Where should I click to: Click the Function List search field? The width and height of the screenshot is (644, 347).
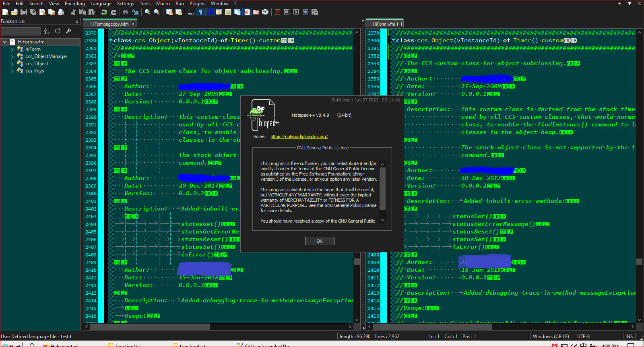click(x=21, y=31)
